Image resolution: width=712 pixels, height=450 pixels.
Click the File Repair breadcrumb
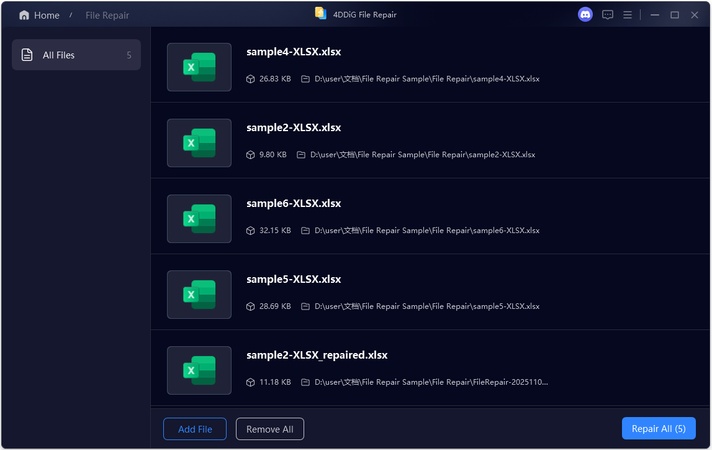click(107, 15)
